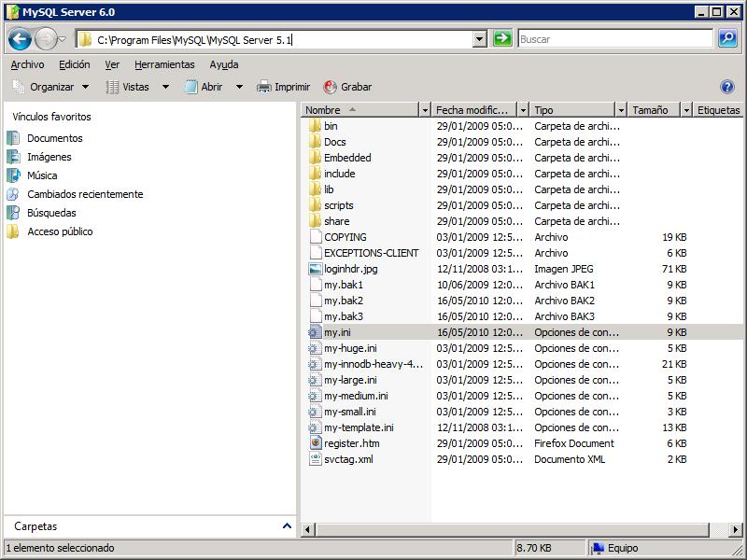Open the Nombre column filter arrow
Screen dimensions: 747x560
click(425, 110)
